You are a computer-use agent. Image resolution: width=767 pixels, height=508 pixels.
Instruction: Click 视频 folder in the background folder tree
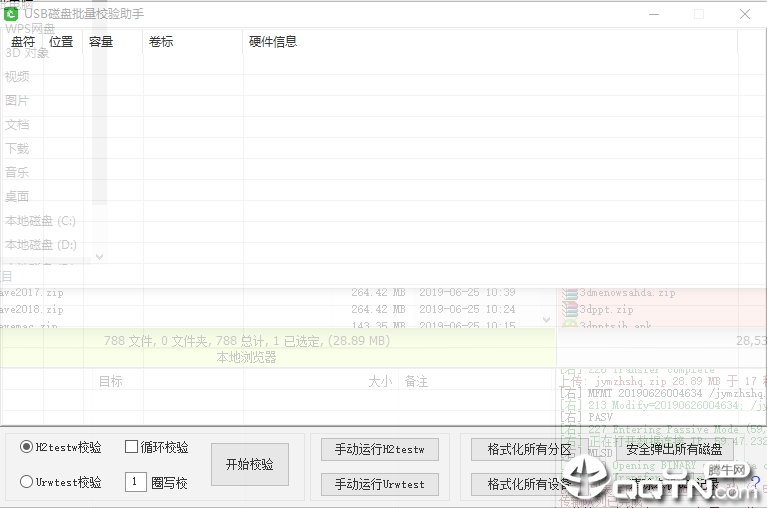(17, 77)
